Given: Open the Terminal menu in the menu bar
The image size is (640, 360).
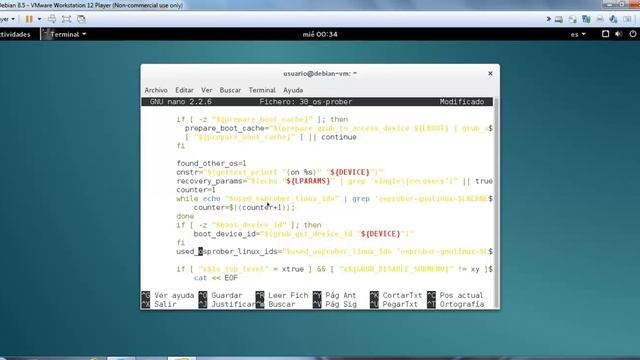Looking at the screenshot, I should point(262,90).
